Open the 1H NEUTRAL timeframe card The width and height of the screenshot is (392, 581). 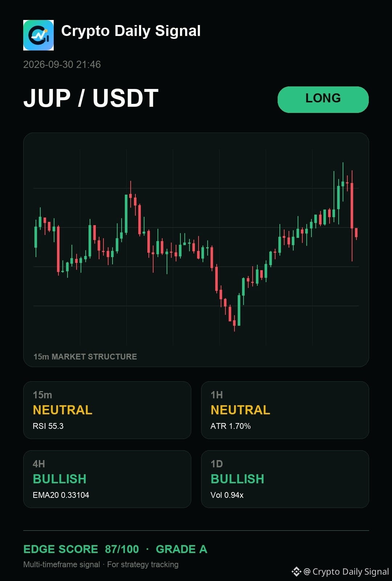point(285,410)
